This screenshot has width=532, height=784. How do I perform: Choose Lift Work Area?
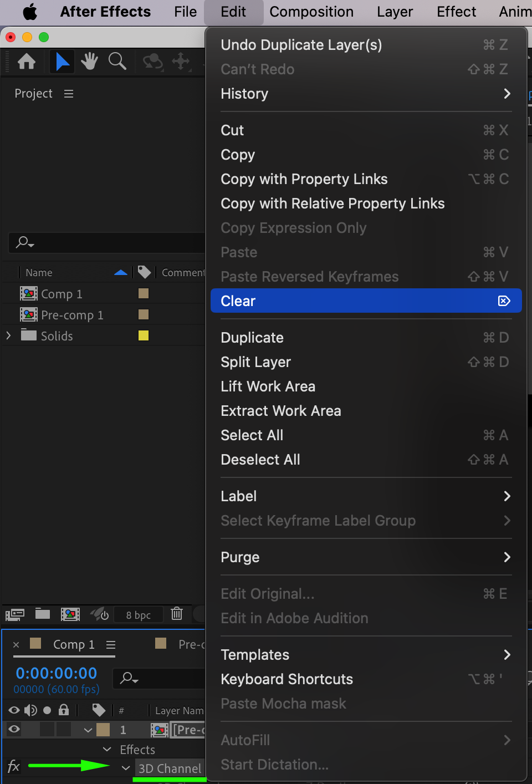tap(366, 386)
